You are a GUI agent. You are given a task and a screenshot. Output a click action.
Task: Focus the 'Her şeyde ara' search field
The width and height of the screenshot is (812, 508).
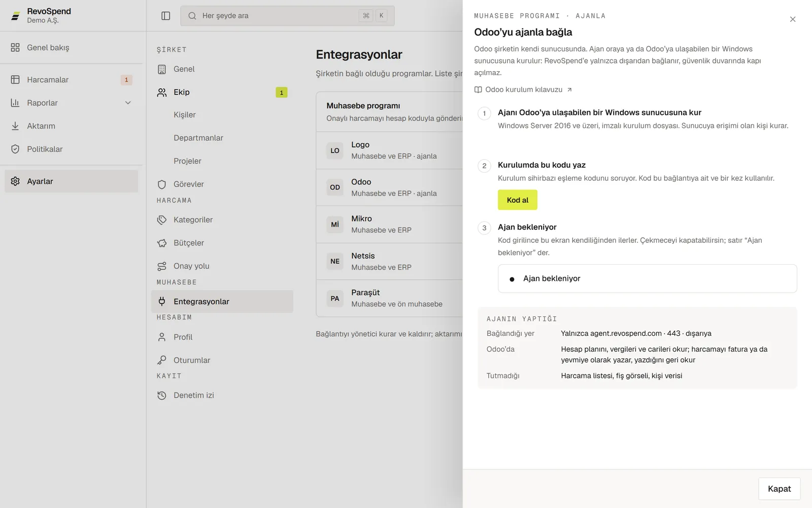pyautogui.click(x=287, y=16)
